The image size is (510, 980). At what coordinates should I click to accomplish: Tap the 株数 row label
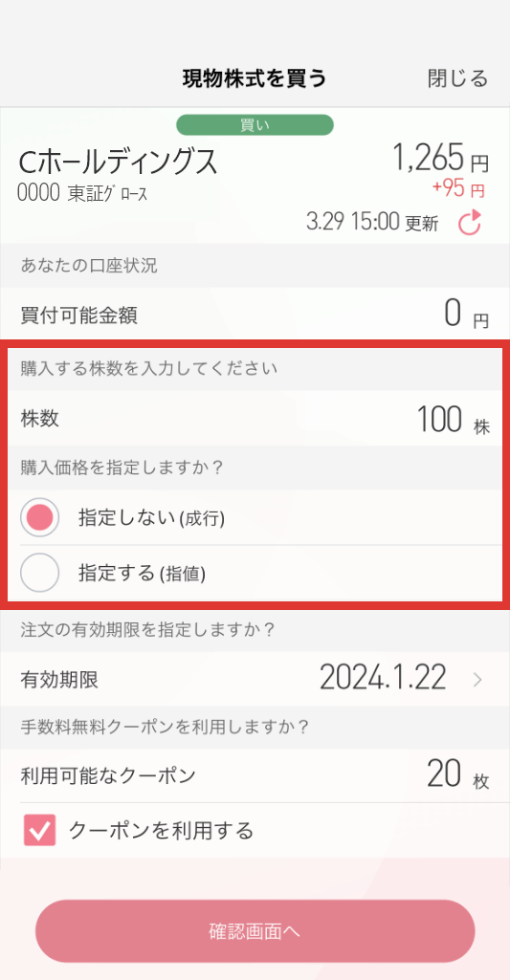click(x=40, y=419)
